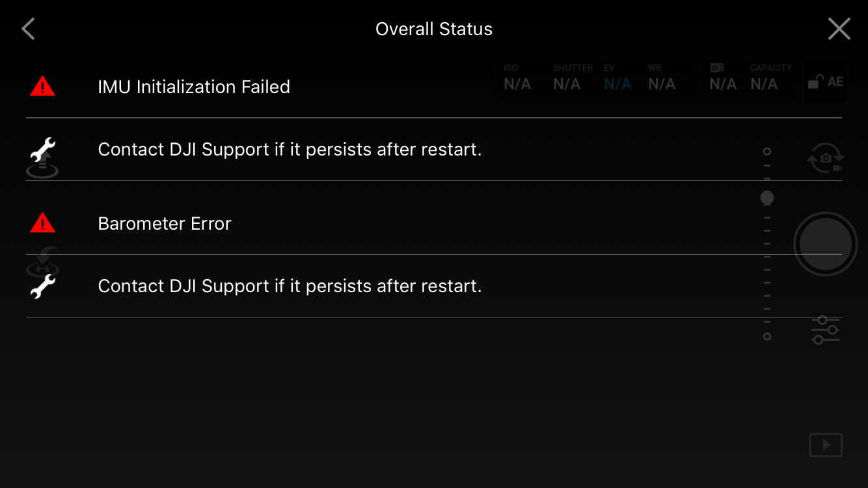
Task: Open the SHUTTER value readout
Action: point(568,79)
